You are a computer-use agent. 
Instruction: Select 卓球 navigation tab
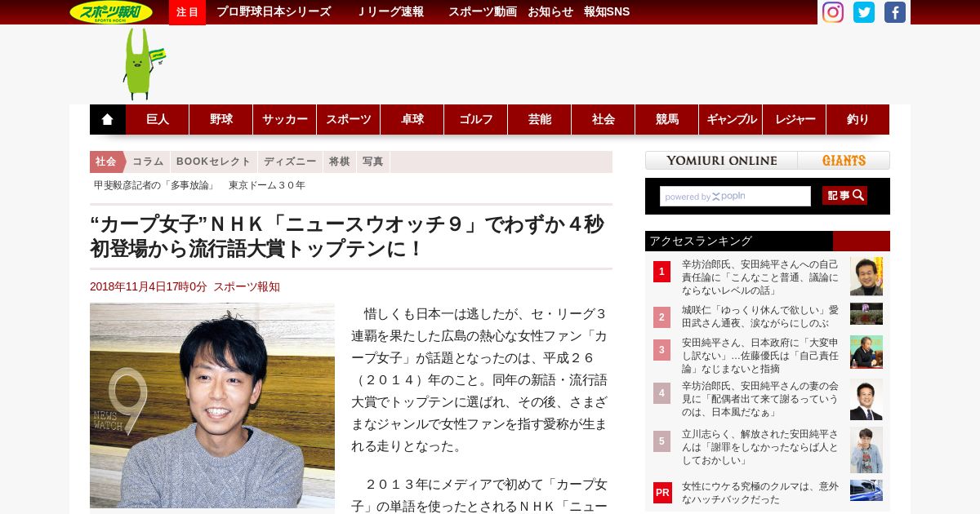[412, 119]
